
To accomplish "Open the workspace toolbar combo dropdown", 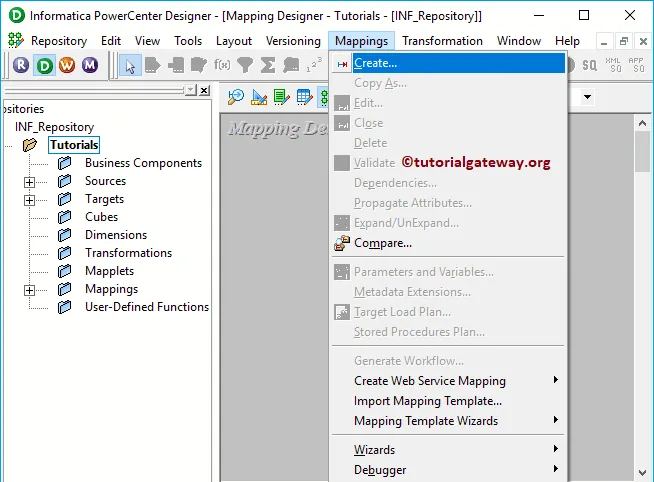I will pyautogui.click(x=587, y=97).
